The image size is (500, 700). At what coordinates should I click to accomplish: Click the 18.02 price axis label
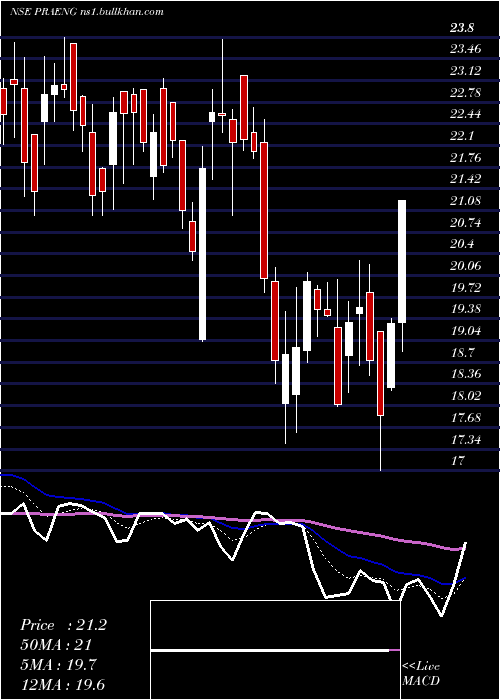pos(466,396)
